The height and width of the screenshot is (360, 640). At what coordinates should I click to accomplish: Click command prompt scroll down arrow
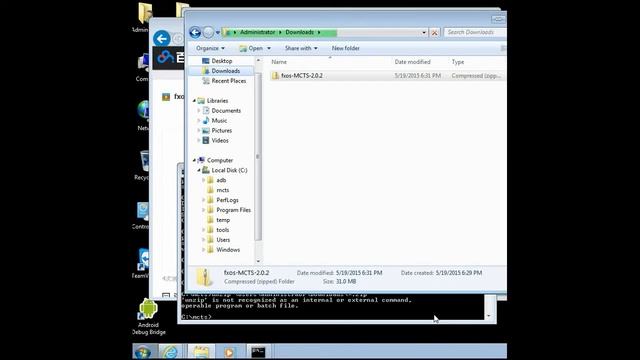tap(489, 316)
